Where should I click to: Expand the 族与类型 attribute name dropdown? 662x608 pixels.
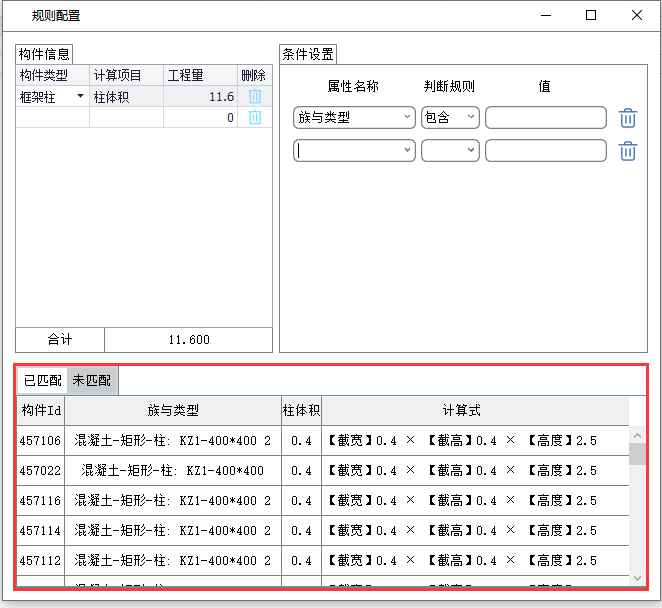[407, 117]
